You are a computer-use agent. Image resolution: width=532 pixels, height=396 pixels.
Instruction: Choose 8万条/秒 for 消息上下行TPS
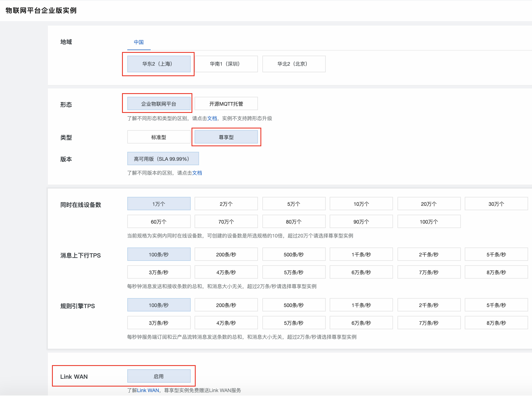(x=496, y=272)
